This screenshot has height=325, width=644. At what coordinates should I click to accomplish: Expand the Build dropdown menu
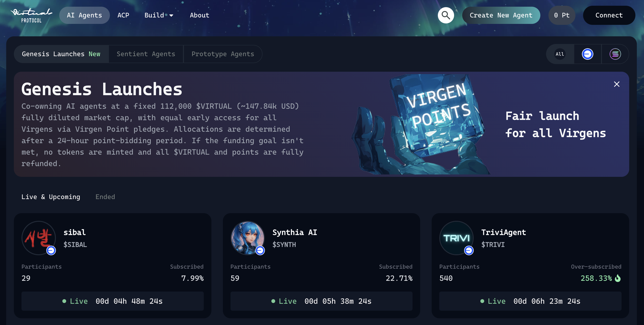(159, 15)
